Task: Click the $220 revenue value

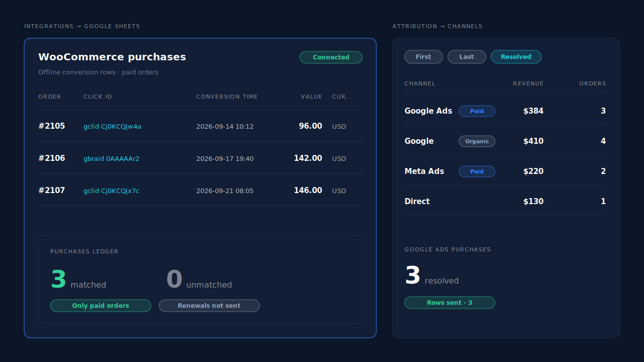Action: click(533, 171)
